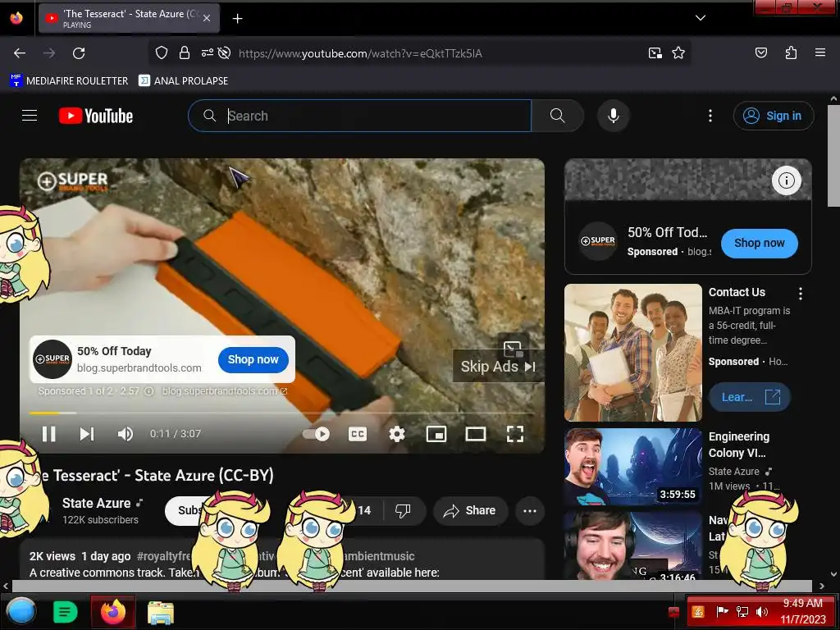Open the Engineering Colony video thumbnail
This screenshot has height=630, width=840.
633,467
